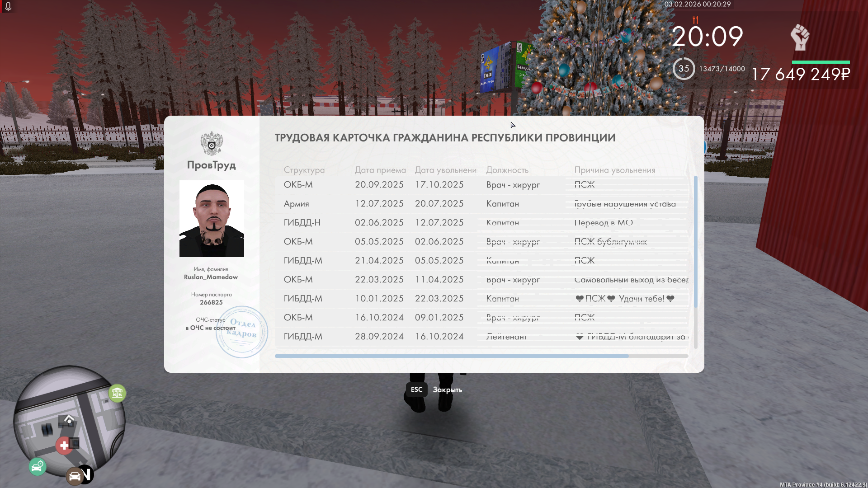
Task: Click the green bank icon on the minimap
Action: (117, 393)
